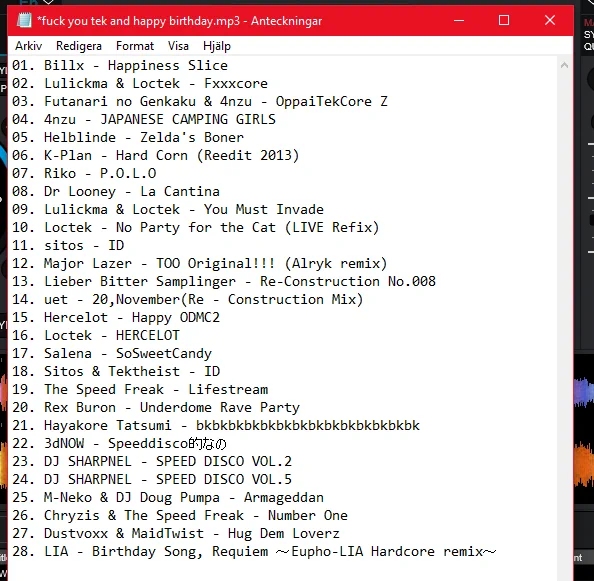This screenshot has height=581, width=594.
Task: Click line '10. Loctek - No Party for the Cat'
Action: click(195, 227)
